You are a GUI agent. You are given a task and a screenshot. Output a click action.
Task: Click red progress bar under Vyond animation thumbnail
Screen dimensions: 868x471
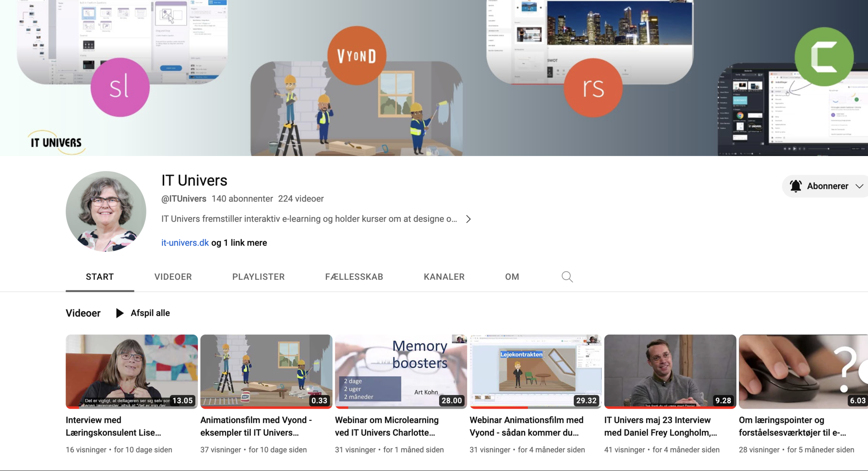[x=266, y=408]
